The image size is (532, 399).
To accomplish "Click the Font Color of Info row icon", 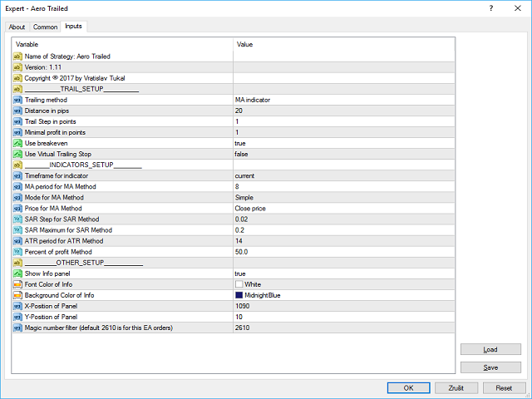I will (x=17, y=284).
